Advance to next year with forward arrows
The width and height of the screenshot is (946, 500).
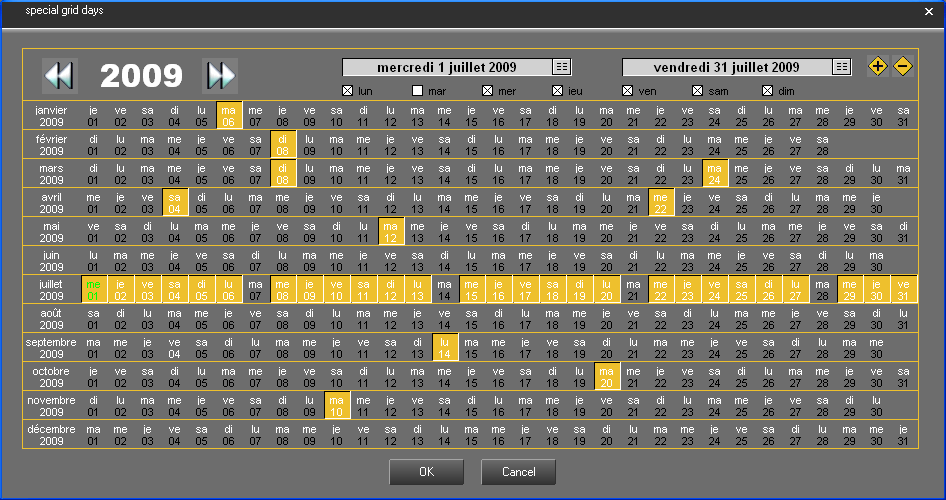pos(220,75)
